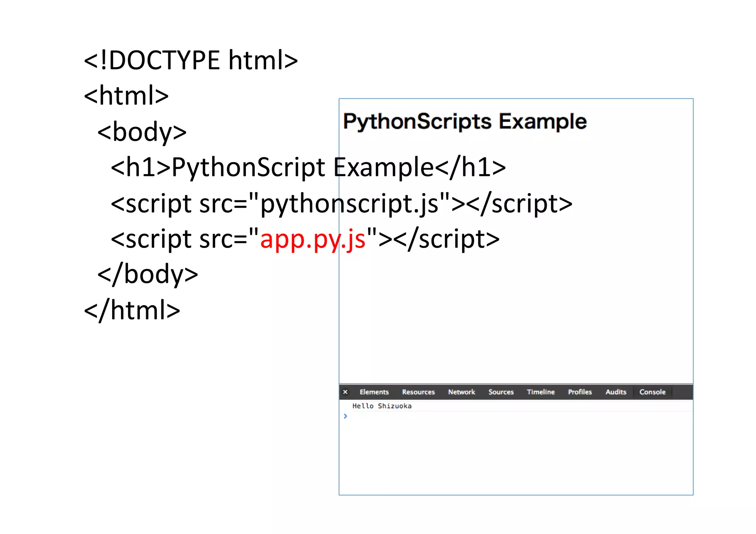Click the closing '</body>' tag text

[x=148, y=274]
